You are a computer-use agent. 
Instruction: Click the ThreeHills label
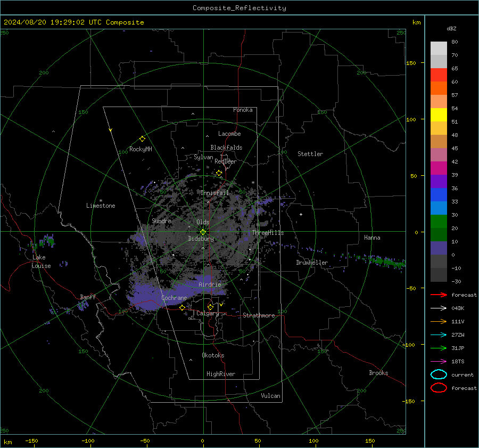(268, 233)
